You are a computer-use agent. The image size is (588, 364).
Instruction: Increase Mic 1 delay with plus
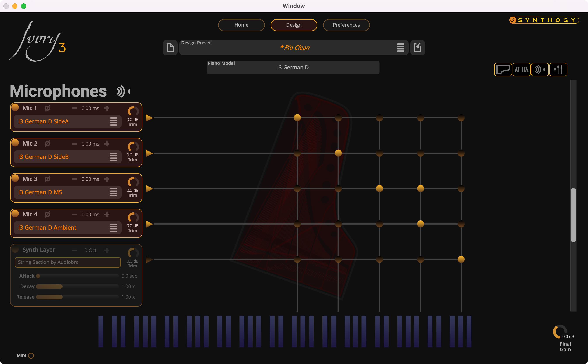coord(107,108)
